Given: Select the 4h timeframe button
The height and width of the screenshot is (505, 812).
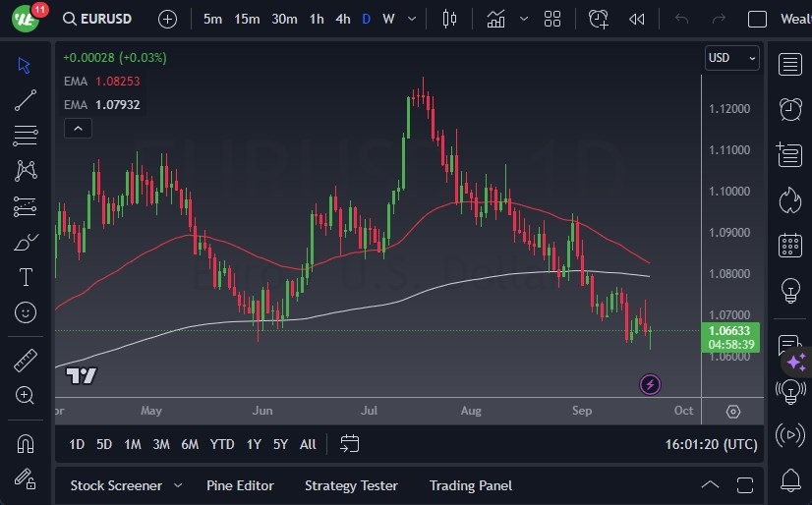Looking at the screenshot, I should point(342,19).
